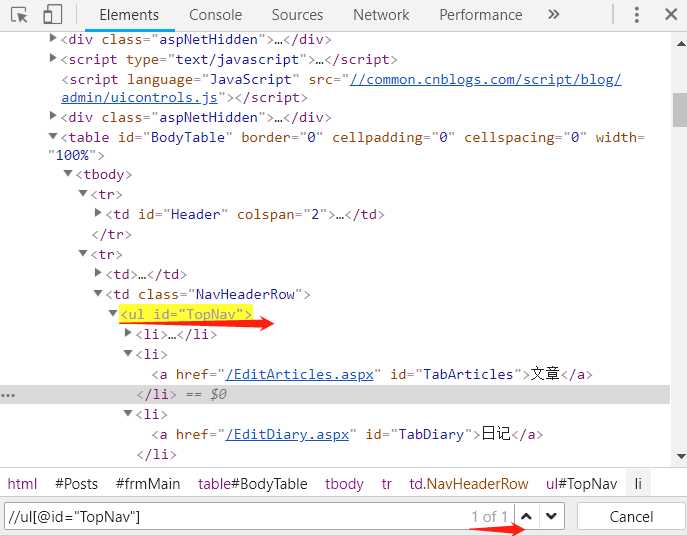Viewport: 687px width, 536px height.
Task: Open the more tabs chevron
Action: coord(553,14)
